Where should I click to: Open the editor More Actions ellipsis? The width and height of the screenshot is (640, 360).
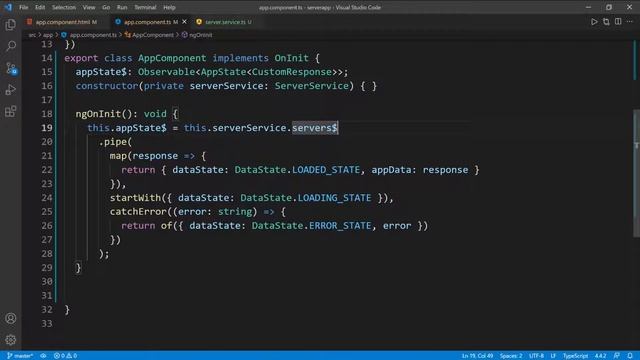(630, 22)
